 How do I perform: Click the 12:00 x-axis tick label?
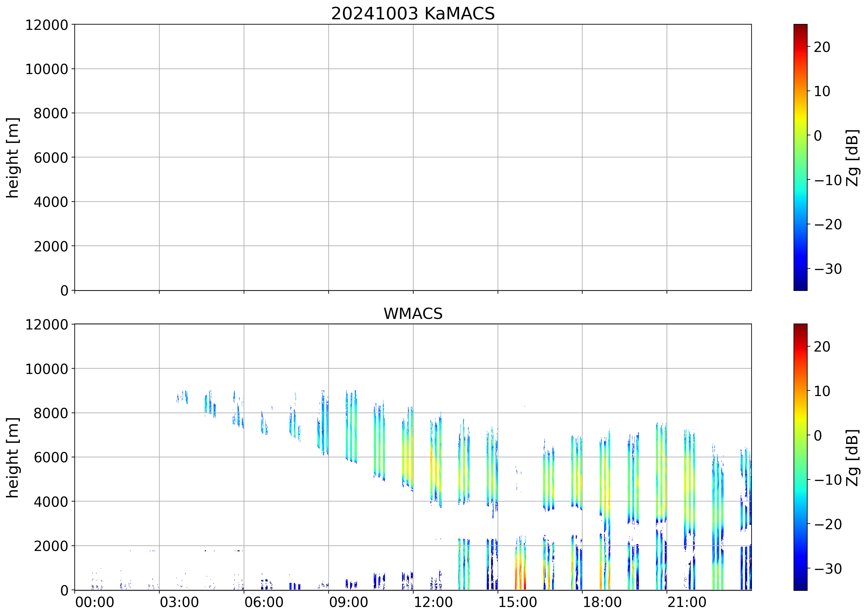pos(433,602)
